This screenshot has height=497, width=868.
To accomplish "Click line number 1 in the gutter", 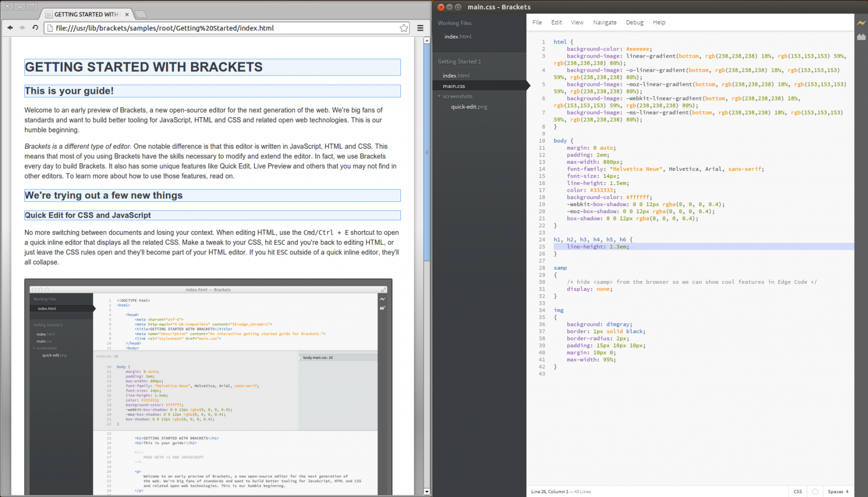I will click(x=544, y=42).
